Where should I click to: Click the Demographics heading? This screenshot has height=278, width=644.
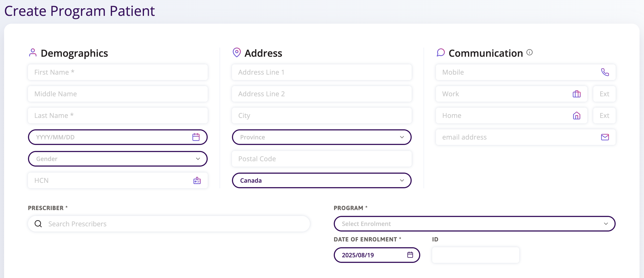(74, 53)
